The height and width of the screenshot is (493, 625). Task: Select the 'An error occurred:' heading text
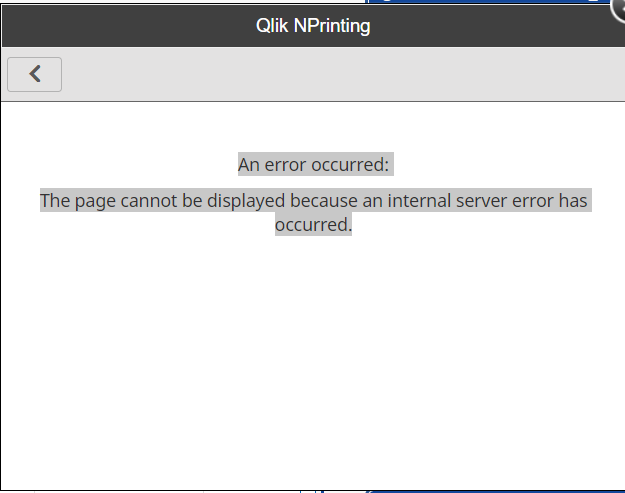tap(313, 165)
